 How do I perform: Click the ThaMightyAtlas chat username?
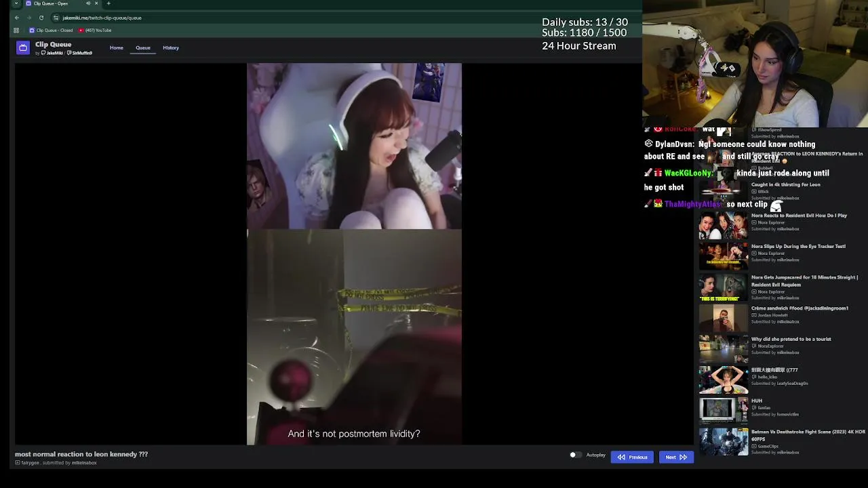tap(692, 204)
